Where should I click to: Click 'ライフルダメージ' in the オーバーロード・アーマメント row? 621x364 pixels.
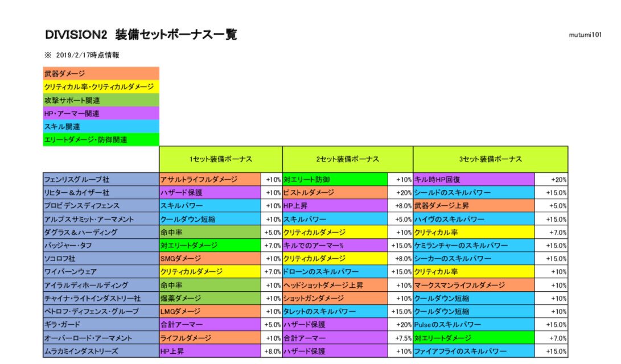point(210,338)
